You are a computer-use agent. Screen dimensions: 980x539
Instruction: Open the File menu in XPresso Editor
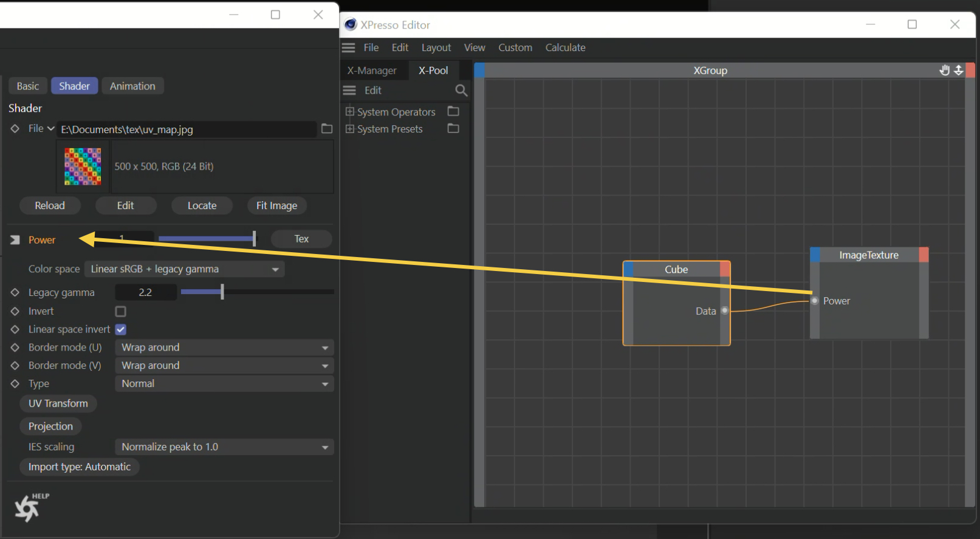pos(371,47)
